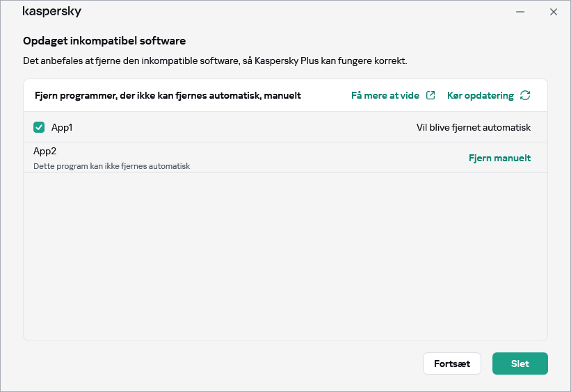Click the Kør opdatering text link
This screenshot has width=571, height=392.
click(x=480, y=95)
